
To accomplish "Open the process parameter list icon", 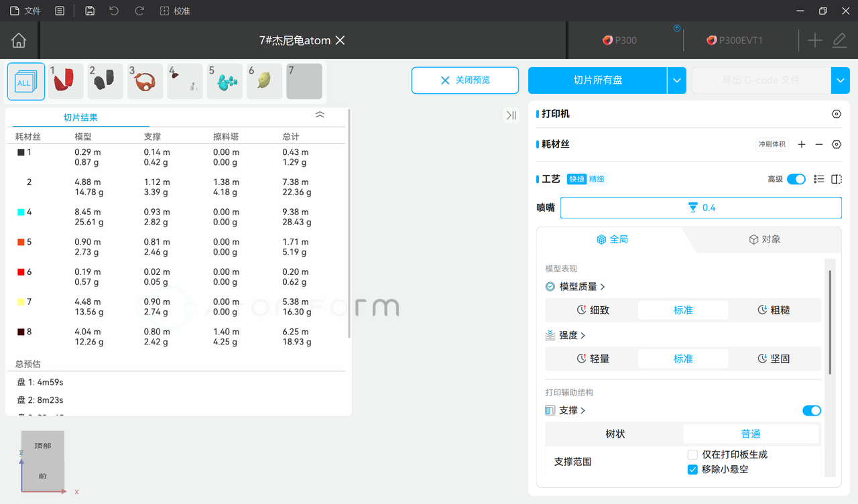I will click(x=818, y=179).
